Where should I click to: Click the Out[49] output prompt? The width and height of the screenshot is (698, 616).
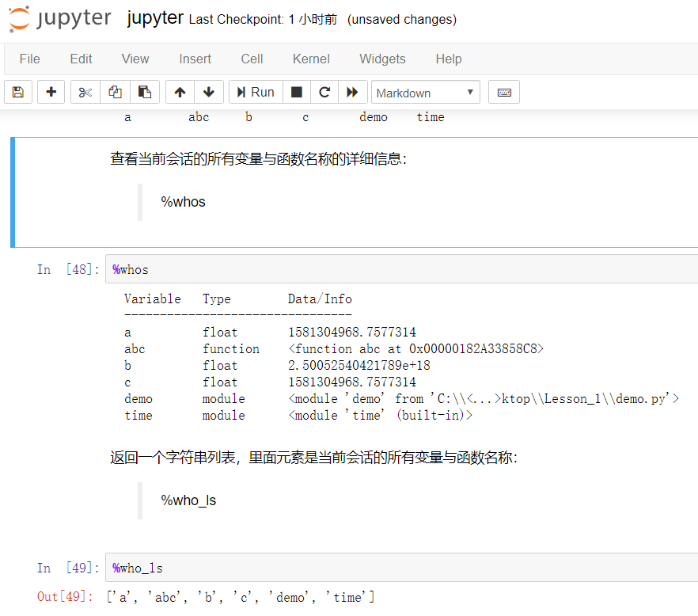(66, 597)
